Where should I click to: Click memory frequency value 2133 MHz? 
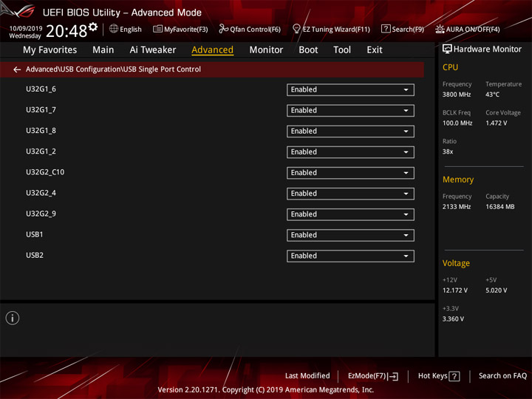[x=457, y=207]
